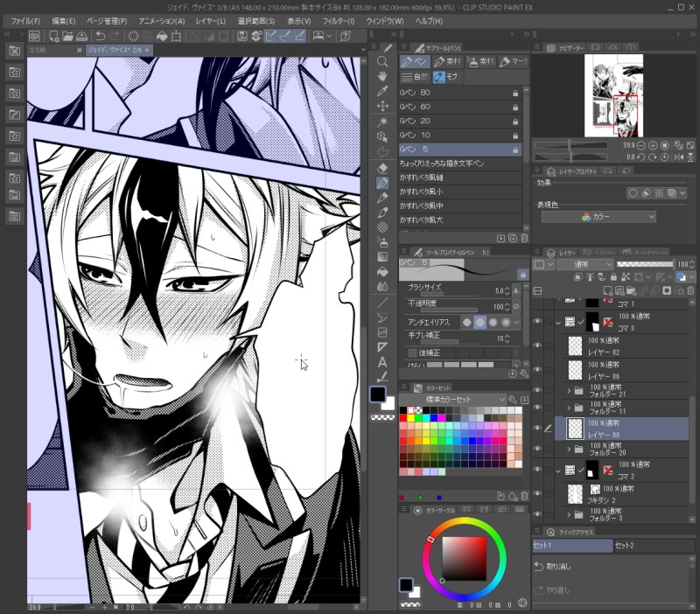Save the document with save icon

click(x=82, y=36)
